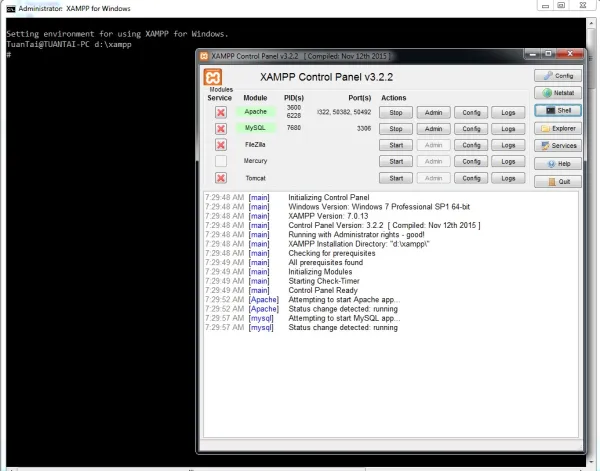Click the greyed-out Mercury Admin button

coord(433,161)
